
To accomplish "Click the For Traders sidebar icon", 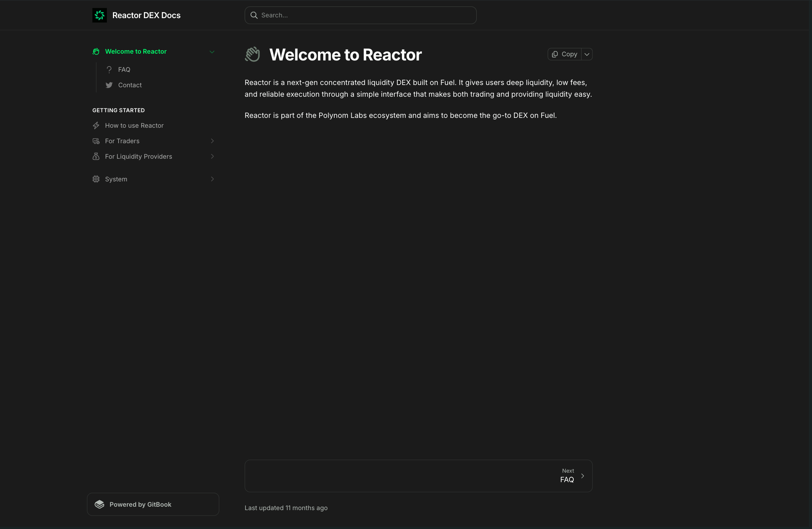I will tap(96, 141).
